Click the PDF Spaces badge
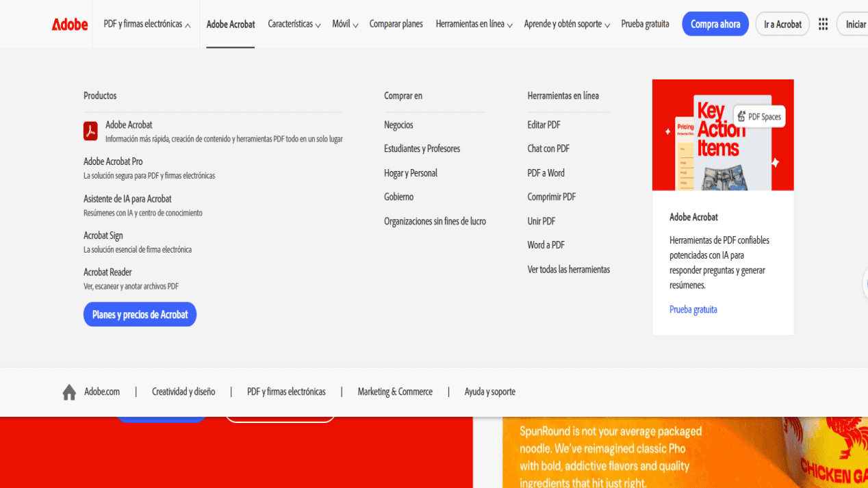 (x=759, y=116)
